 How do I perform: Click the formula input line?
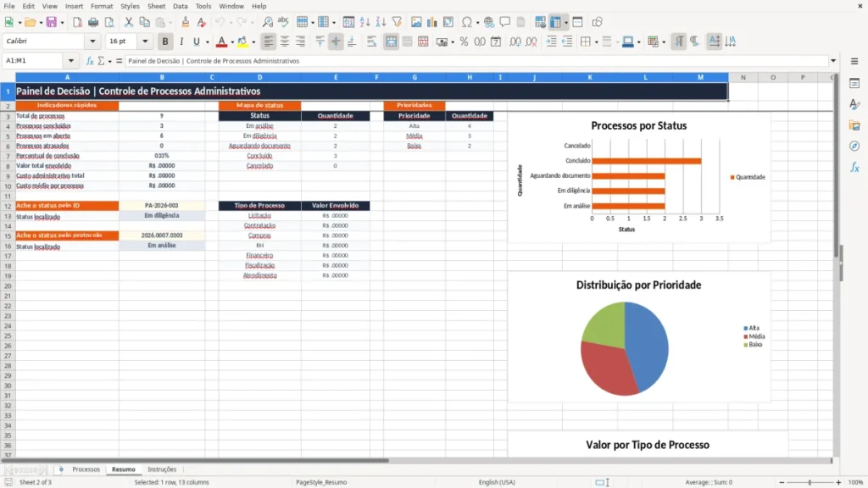pos(476,61)
